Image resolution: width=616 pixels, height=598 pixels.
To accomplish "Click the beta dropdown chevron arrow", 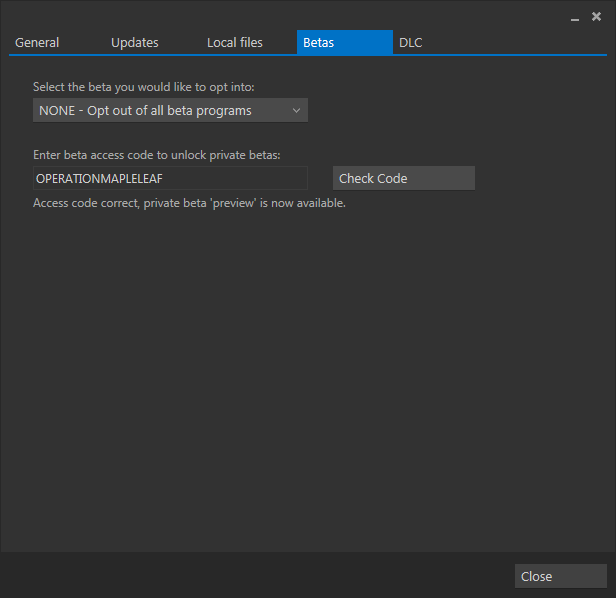I will click(296, 110).
